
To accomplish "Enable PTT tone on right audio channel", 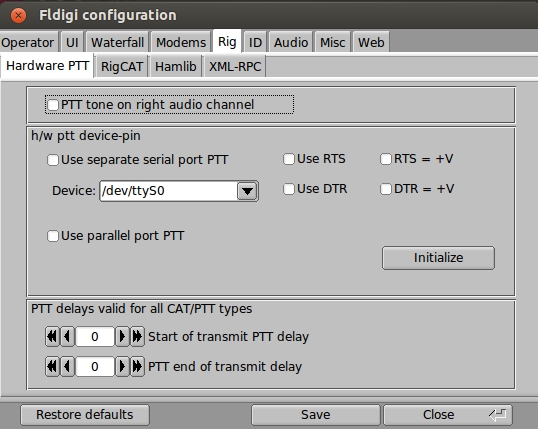I will 53,105.
